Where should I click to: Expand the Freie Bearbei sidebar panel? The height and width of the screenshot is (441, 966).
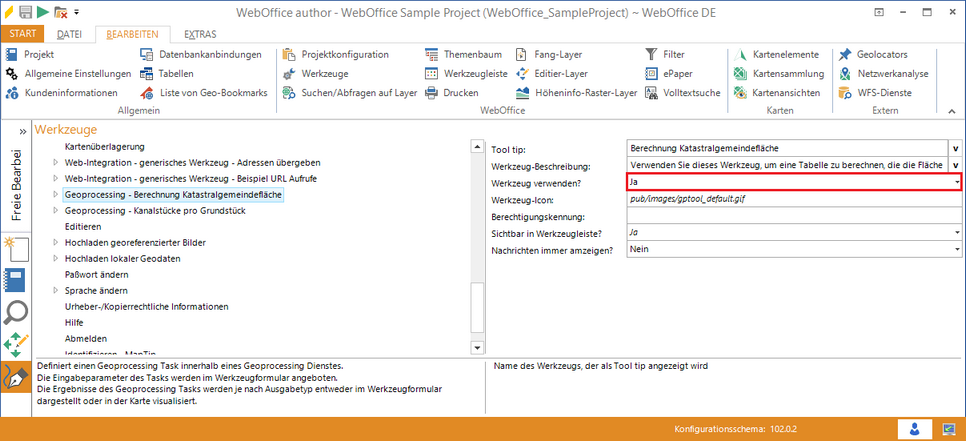point(22,131)
